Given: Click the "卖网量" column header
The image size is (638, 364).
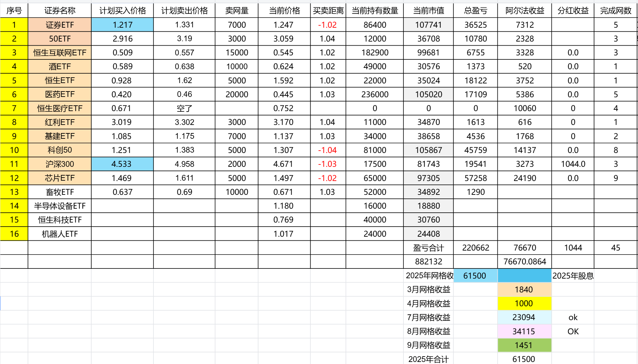Looking at the screenshot, I should tap(237, 11).
